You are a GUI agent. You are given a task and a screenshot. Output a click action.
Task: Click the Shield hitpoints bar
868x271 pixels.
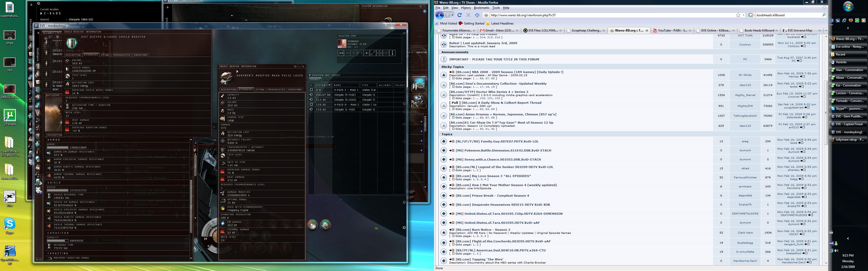pos(57,190)
